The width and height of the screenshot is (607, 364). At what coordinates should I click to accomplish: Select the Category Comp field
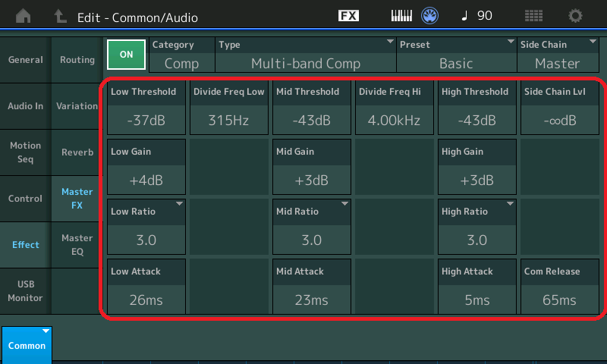[x=182, y=55]
